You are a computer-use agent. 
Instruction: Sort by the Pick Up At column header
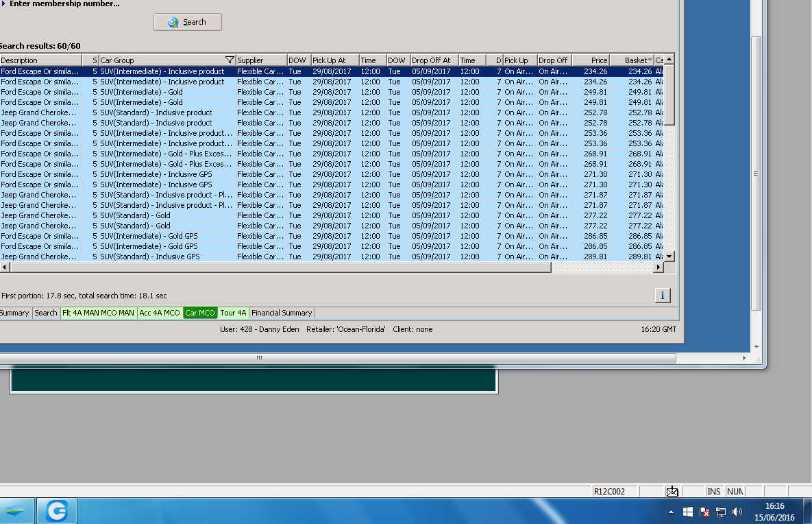click(334, 60)
